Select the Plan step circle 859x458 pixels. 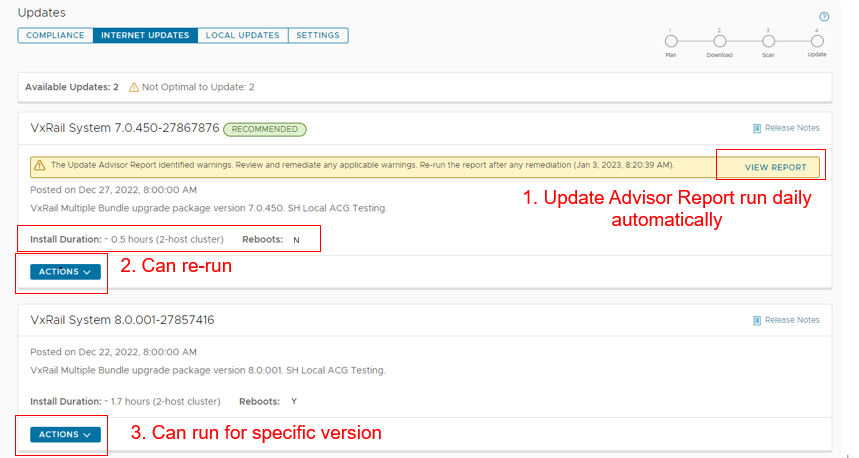(671, 41)
